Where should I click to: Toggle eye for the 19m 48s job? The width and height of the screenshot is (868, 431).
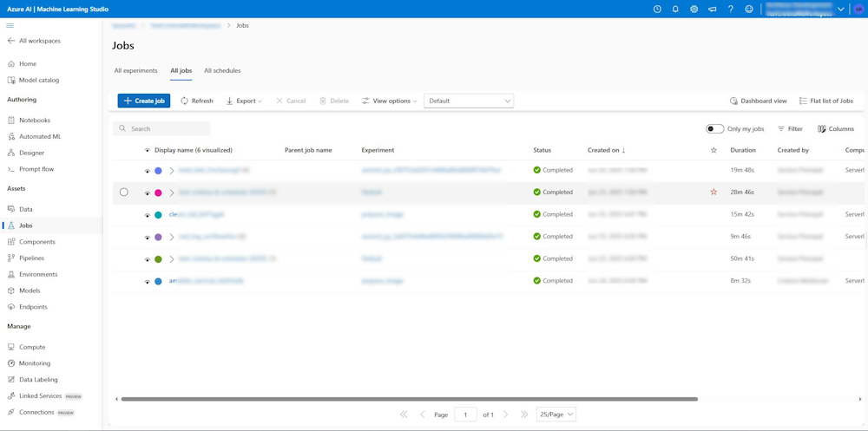[x=148, y=171]
